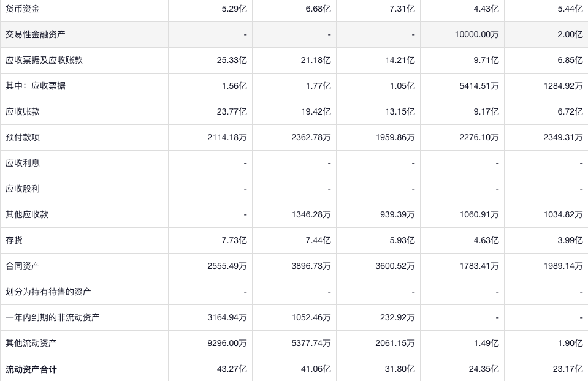Click the 3164.94万 value cell

click(x=227, y=317)
